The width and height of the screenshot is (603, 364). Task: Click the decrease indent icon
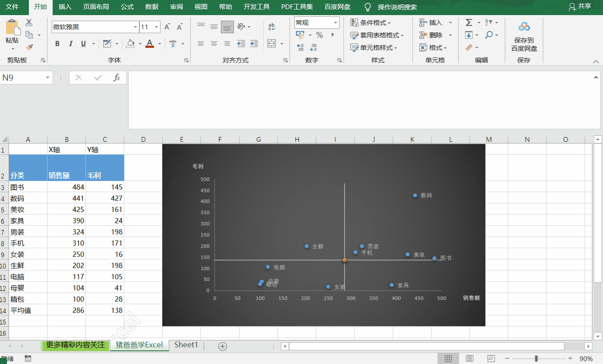coord(241,44)
